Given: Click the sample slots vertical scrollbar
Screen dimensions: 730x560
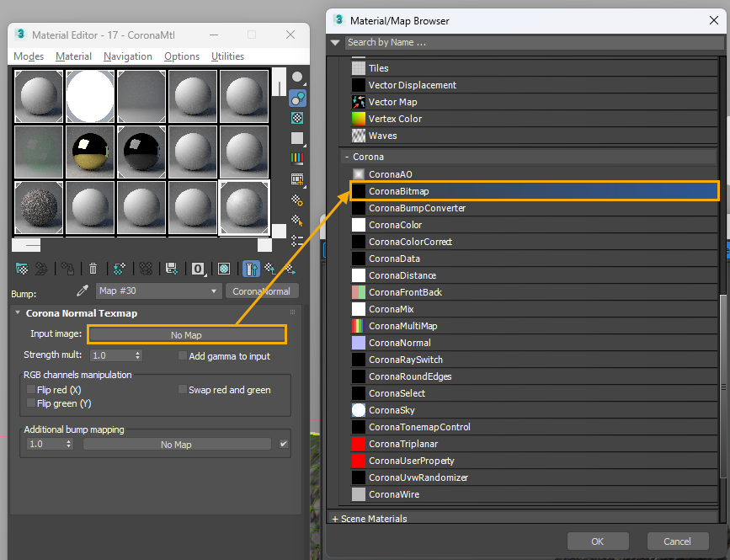Looking at the screenshot, I should [x=279, y=82].
